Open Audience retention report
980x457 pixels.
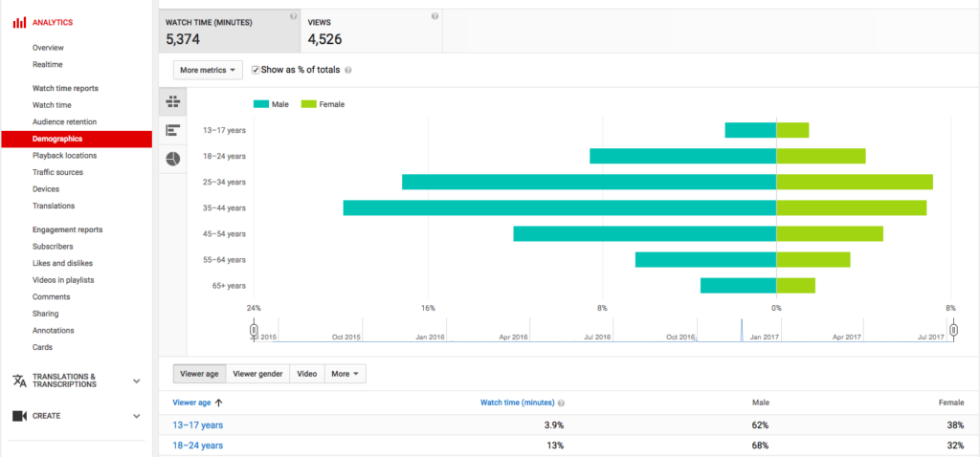pyautogui.click(x=64, y=122)
